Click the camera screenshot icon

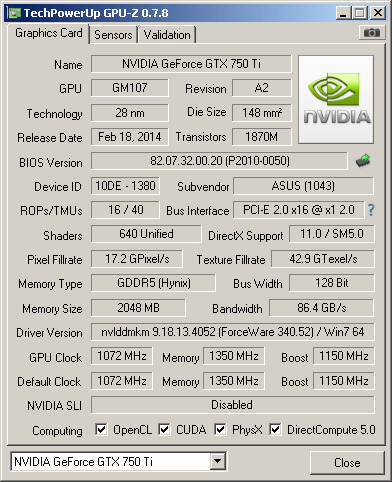(x=372, y=33)
